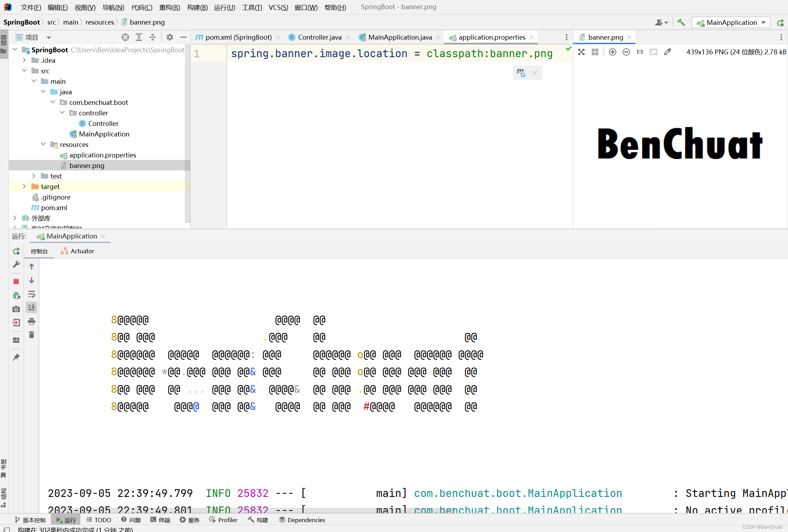The height and width of the screenshot is (532, 788).
Task: Open the Profiler tool window button
Action: pyautogui.click(x=223, y=520)
